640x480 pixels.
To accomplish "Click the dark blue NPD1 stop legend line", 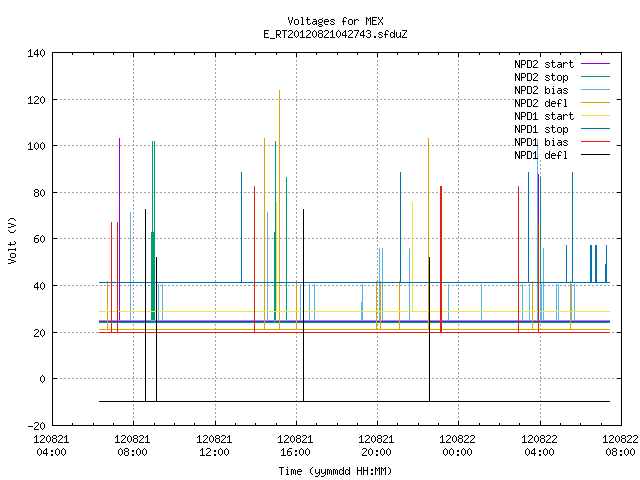I will 595,129.
